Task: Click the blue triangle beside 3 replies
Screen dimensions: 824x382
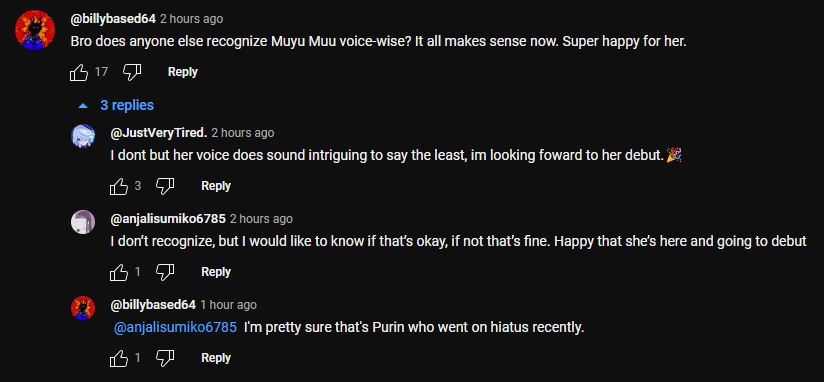Action: pos(83,106)
